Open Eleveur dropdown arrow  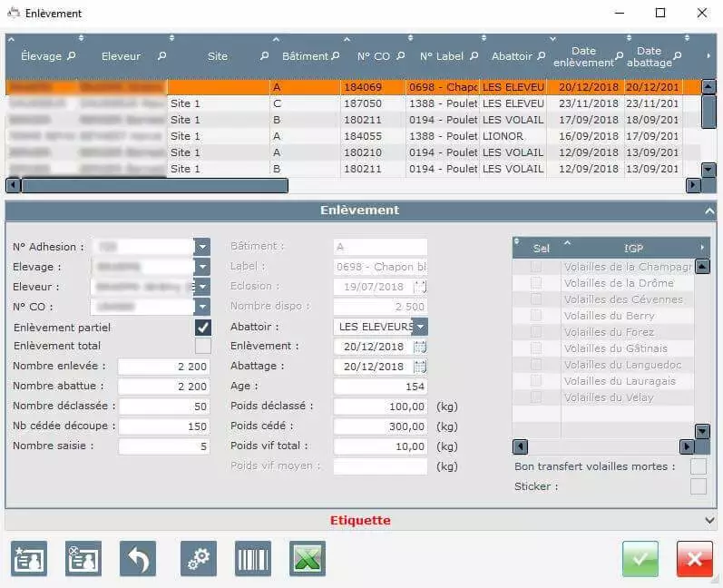pos(202,287)
